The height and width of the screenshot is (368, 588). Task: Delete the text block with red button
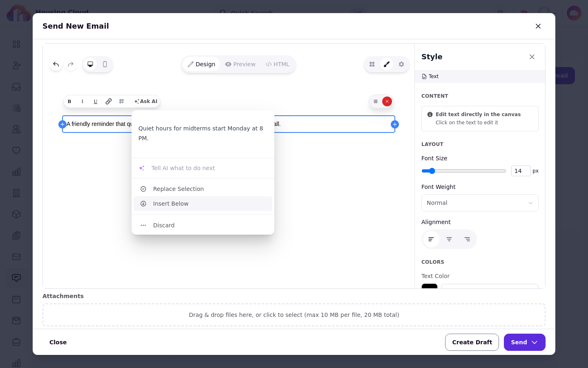[387, 101]
